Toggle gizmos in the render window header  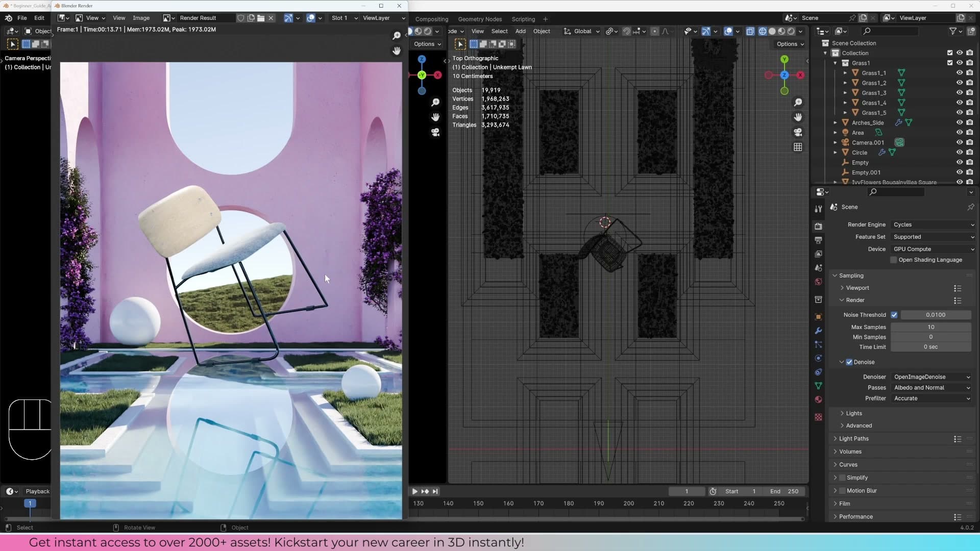pos(288,18)
